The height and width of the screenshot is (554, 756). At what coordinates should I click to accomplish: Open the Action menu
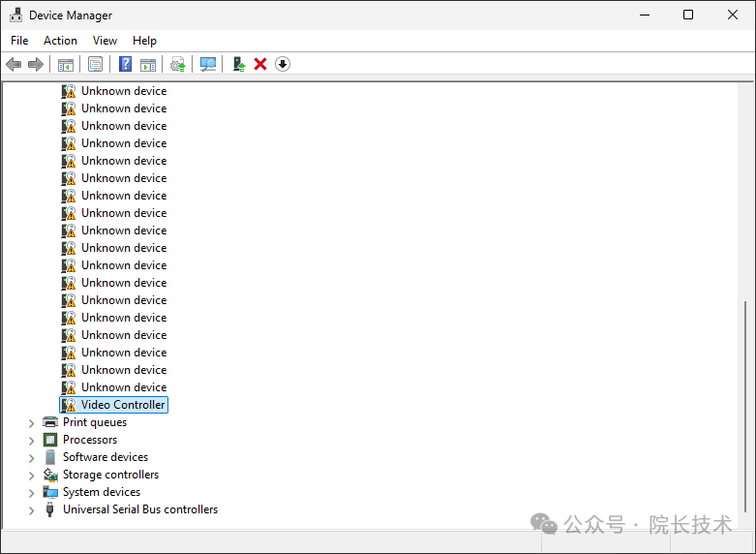coord(60,41)
